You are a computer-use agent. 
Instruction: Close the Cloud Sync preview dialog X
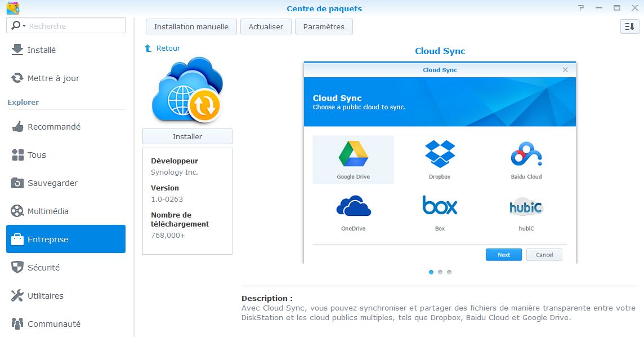[x=565, y=70]
